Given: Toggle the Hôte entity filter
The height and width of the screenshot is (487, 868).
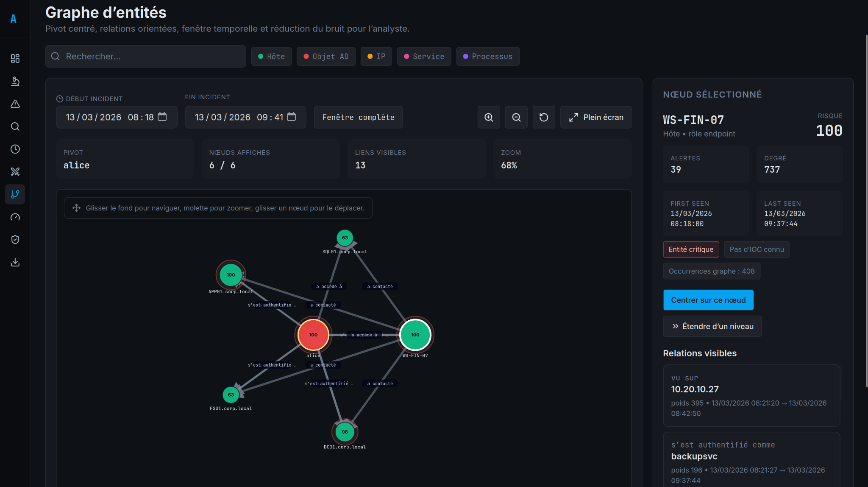Looking at the screenshot, I should click(x=271, y=56).
